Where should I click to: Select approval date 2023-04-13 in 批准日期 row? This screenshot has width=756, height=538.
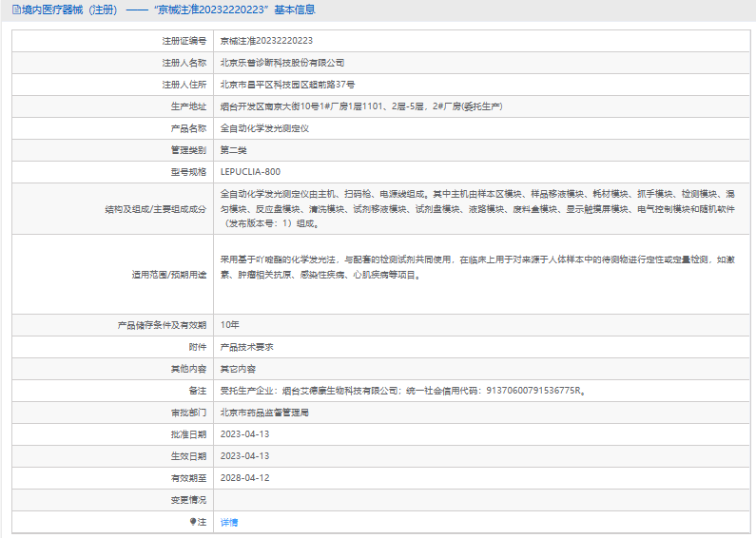245,434
